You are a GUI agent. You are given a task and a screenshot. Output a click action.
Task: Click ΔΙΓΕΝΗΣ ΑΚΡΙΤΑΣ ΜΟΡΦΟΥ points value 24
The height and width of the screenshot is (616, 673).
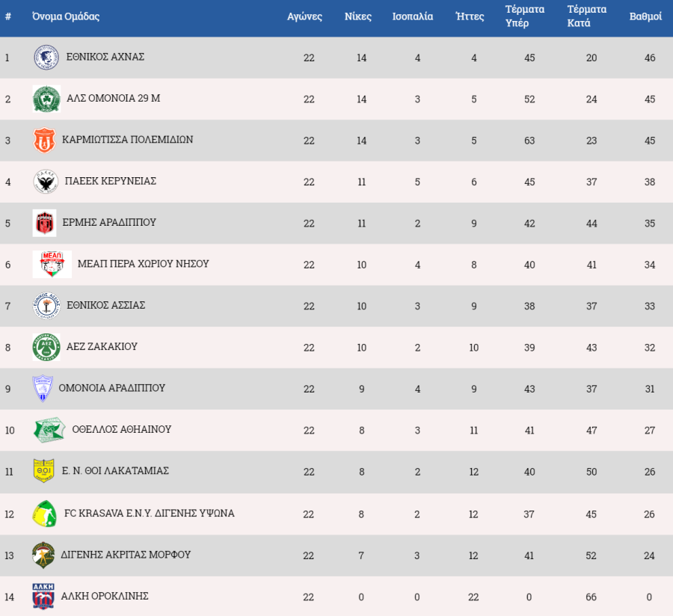click(649, 556)
